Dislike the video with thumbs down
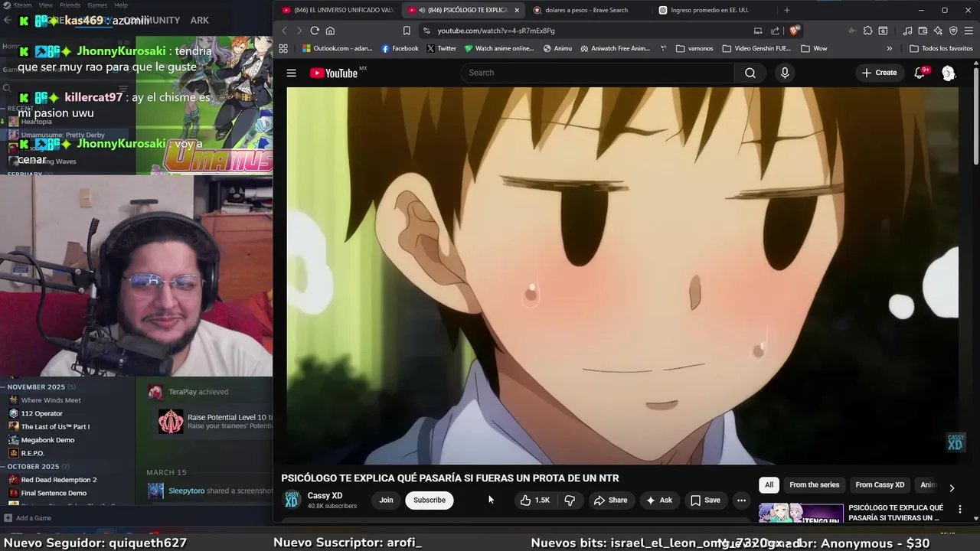Screen dimensions: 980x551 [x=570, y=500]
